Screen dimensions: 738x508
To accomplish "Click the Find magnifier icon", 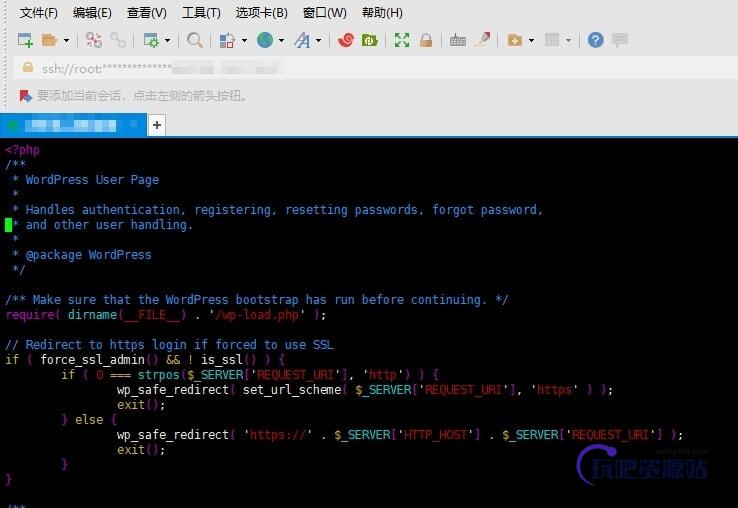I will pos(194,40).
